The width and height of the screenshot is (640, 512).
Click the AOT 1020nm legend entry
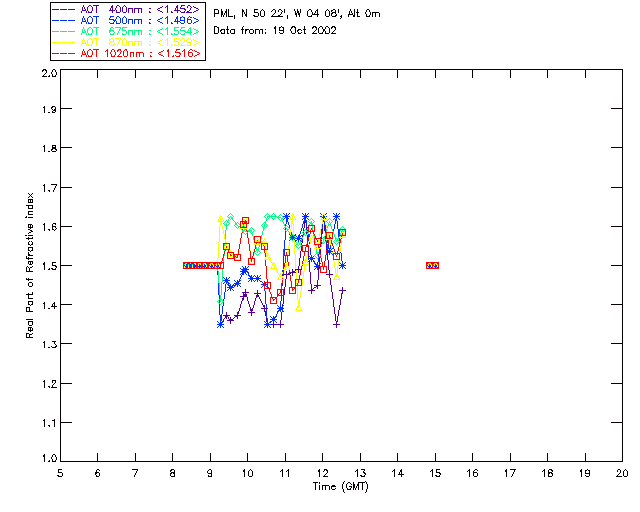point(126,53)
